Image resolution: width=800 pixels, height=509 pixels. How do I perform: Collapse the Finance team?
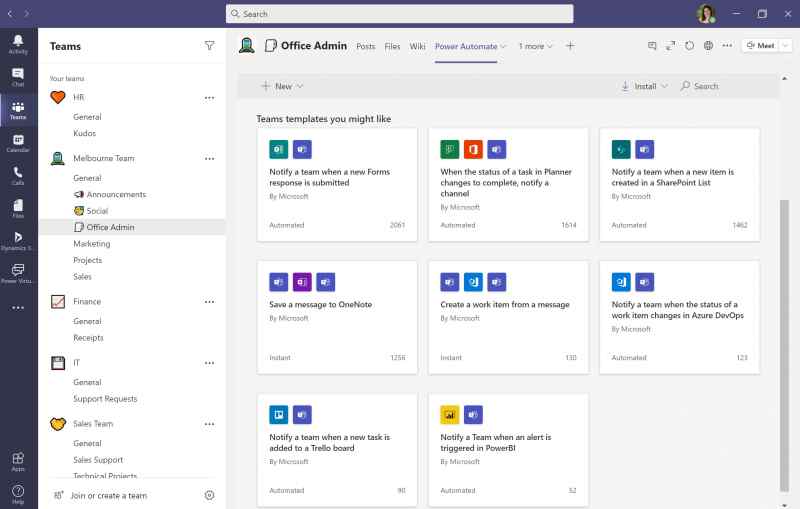[87, 301]
